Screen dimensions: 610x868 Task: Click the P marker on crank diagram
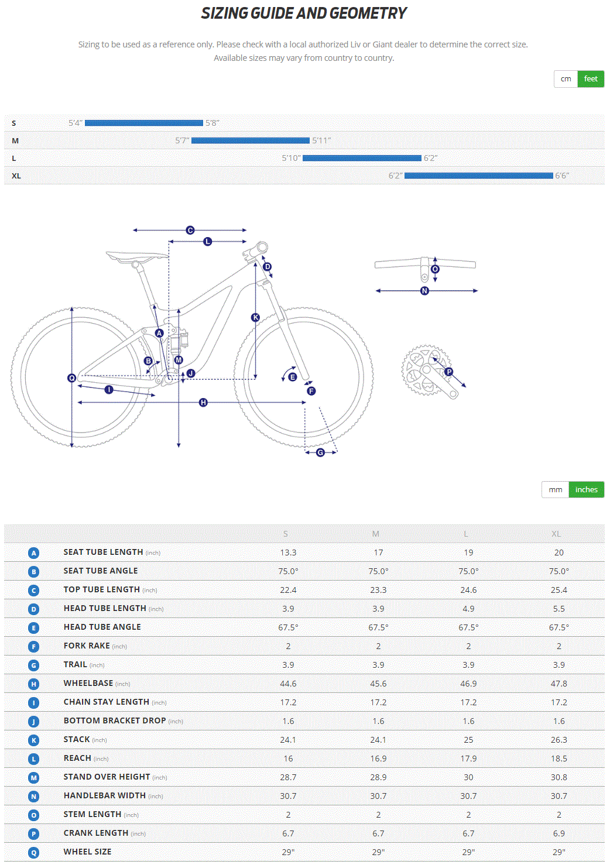pyautogui.click(x=449, y=372)
